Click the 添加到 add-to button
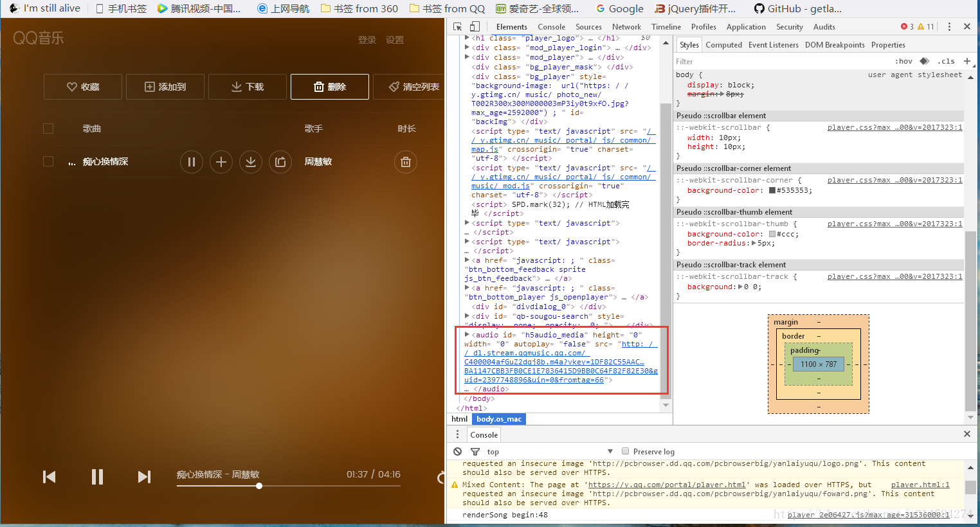 tap(165, 87)
